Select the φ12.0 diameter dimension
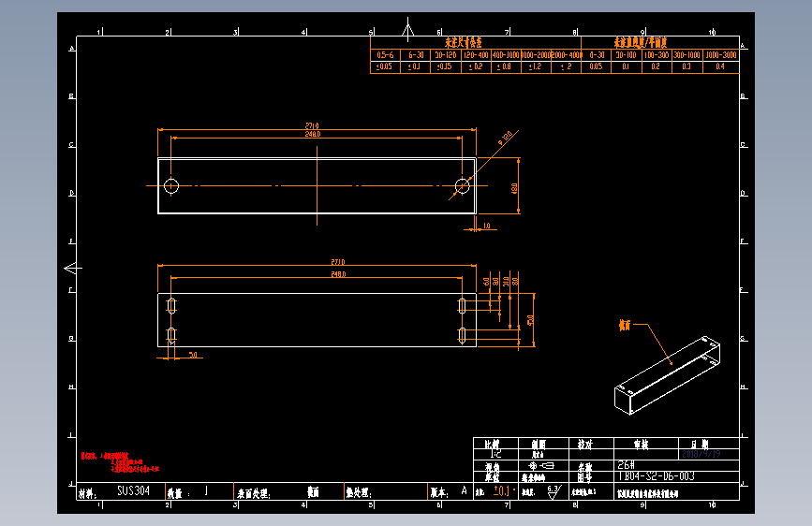Screen dimensions: 812x526 [x=505, y=139]
